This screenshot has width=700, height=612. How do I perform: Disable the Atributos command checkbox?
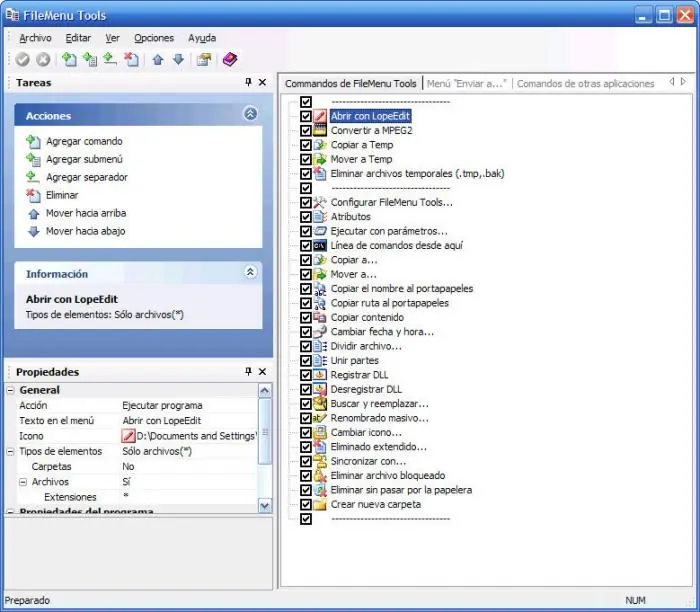point(306,217)
